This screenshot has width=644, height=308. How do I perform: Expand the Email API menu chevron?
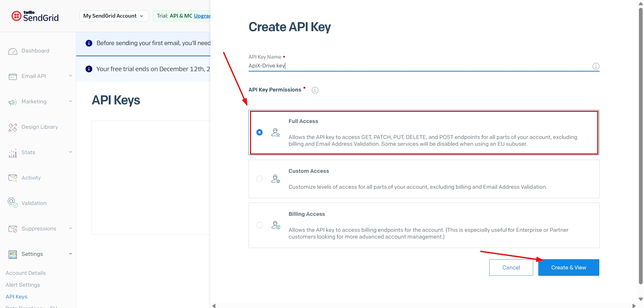[x=70, y=76]
